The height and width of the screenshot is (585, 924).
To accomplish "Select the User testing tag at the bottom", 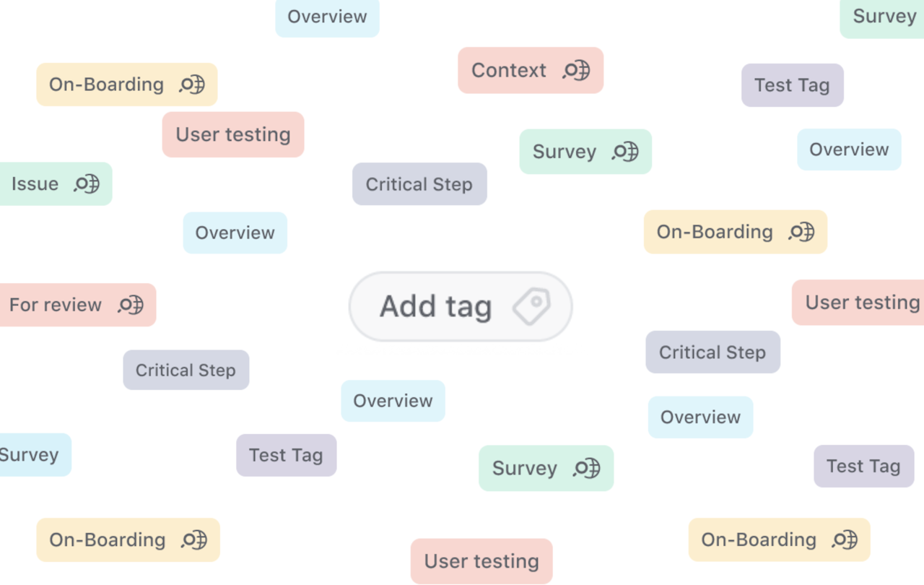I will pyautogui.click(x=481, y=561).
